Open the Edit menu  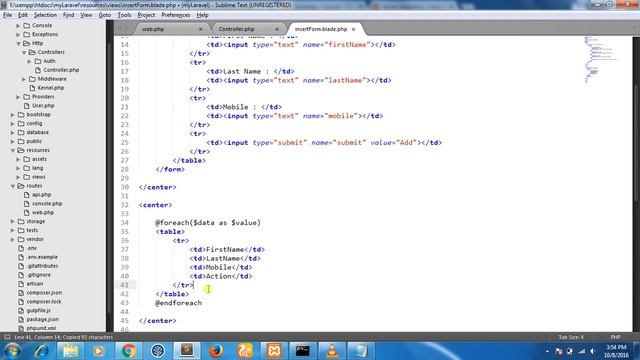pyautogui.click(x=23, y=15)
